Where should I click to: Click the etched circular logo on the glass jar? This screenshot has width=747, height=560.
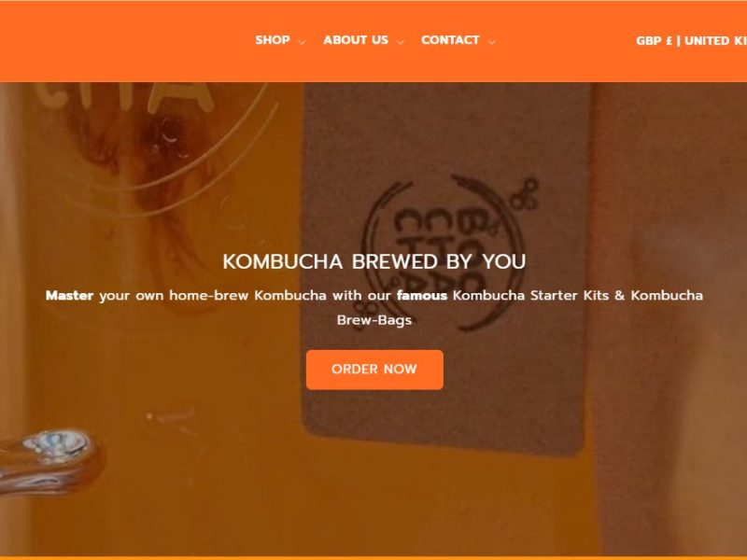coord(157,138)
